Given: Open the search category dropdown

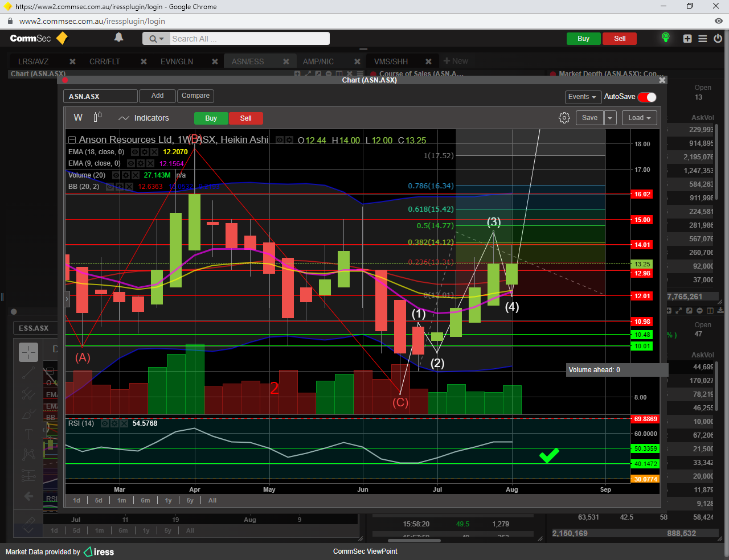Looking at the screenshot, I should [x=156, y=39].
